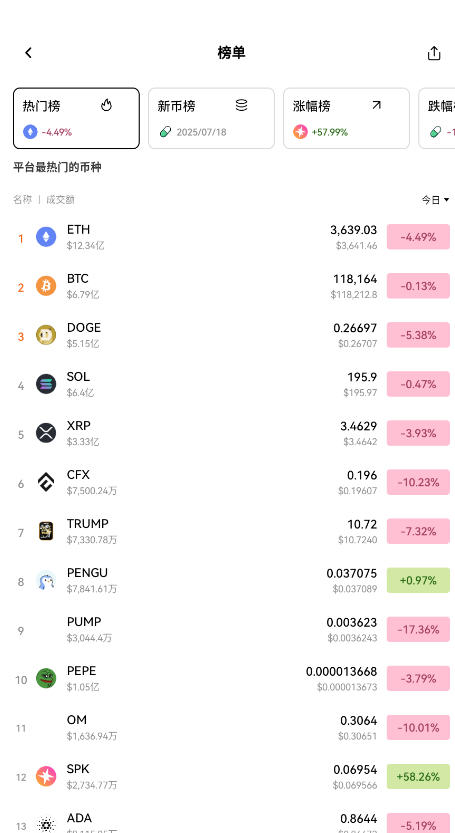Go back using the top-left arrow

point(28,53)
